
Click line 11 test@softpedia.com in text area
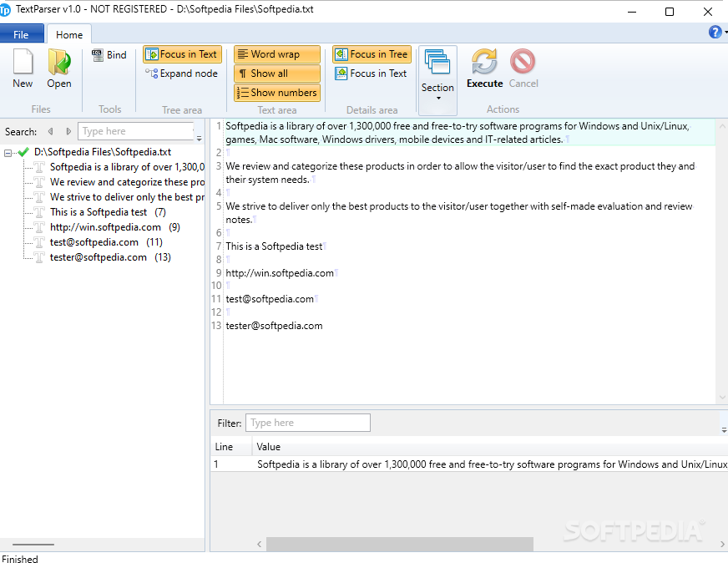coord(270,299)
